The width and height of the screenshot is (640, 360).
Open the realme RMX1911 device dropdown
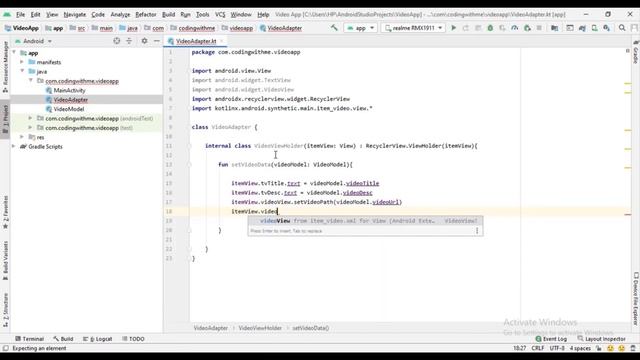[x=413, y=28]
